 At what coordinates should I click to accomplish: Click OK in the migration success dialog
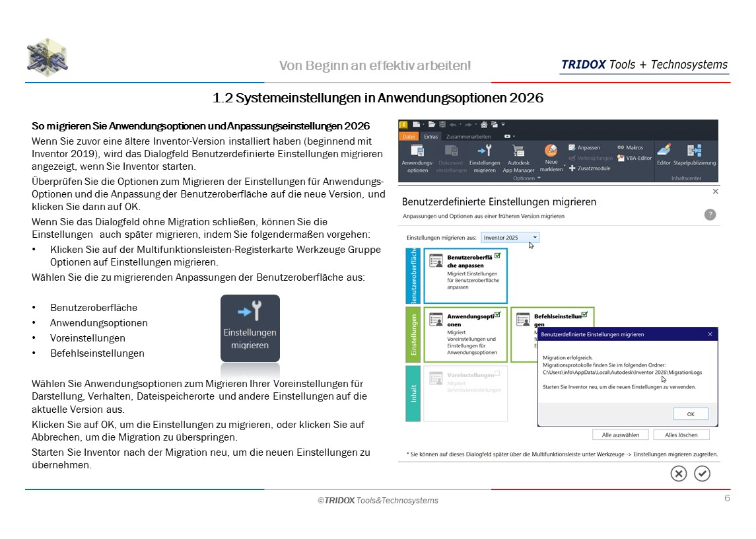[x=691, y=414]
